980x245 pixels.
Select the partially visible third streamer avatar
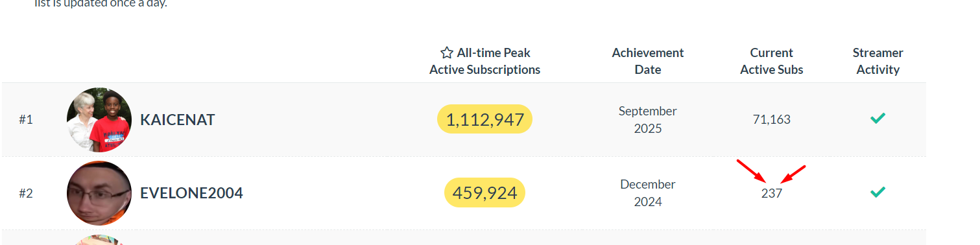99,240
